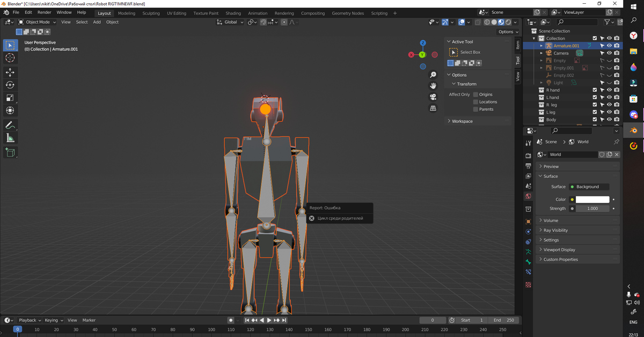Select the Cursor tool in left toolbar
This screenshot has width=644, height=337.
[x=10, y=58]
